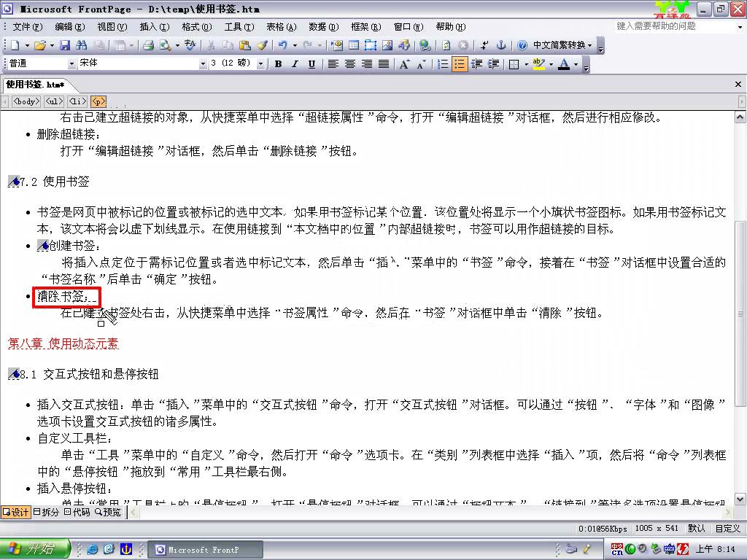Click the Drawing toolbar icon
Screen dimensions: 747x560
[x=404, y=45]
